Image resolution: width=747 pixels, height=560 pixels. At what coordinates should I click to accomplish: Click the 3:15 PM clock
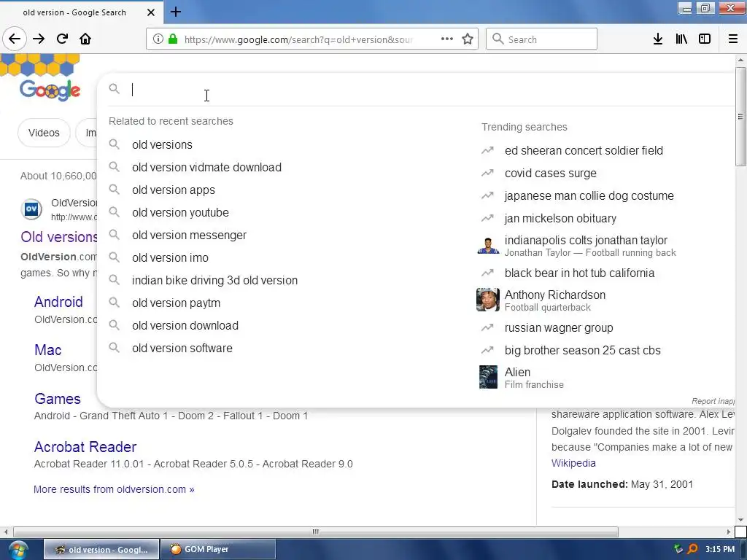[720, 549]
